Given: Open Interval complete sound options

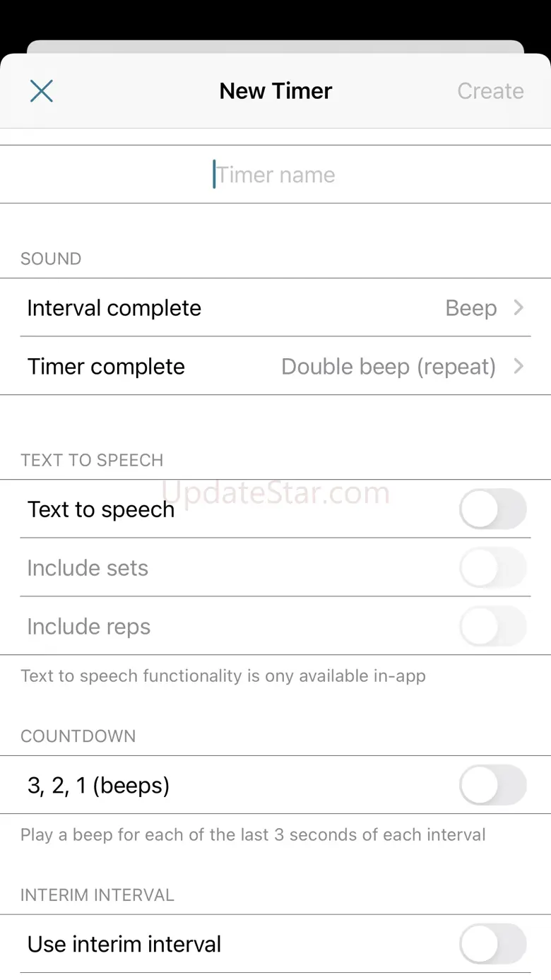Looking at the screenshot, I should pos(275,308).
